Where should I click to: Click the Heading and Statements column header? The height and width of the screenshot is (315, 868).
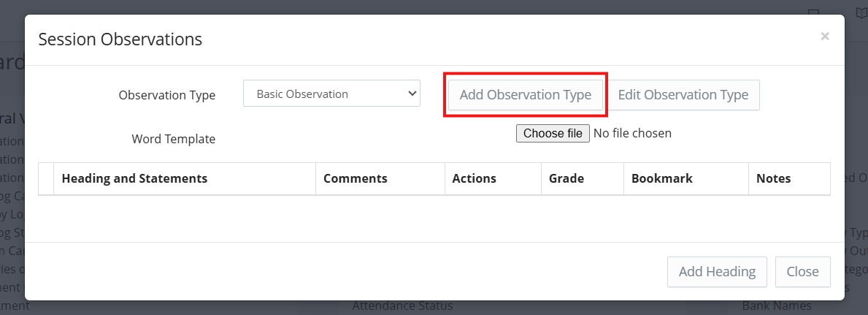tap(134, 178)
